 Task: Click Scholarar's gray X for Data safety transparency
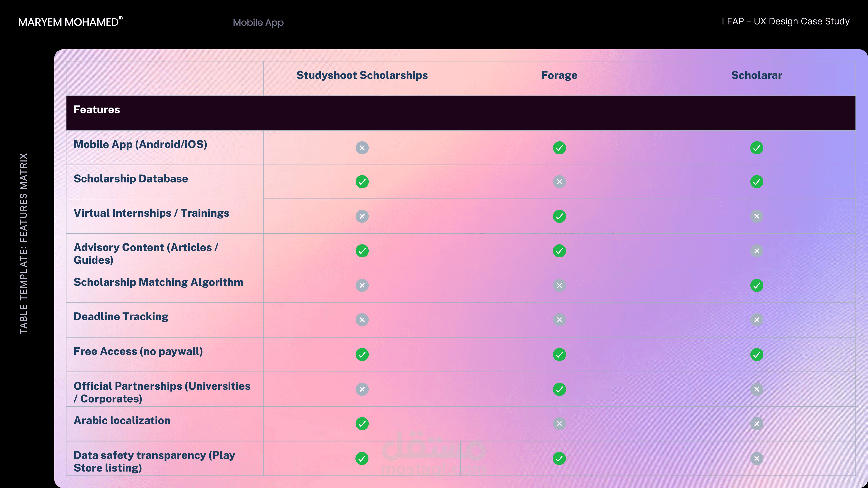tap(757, 458)
